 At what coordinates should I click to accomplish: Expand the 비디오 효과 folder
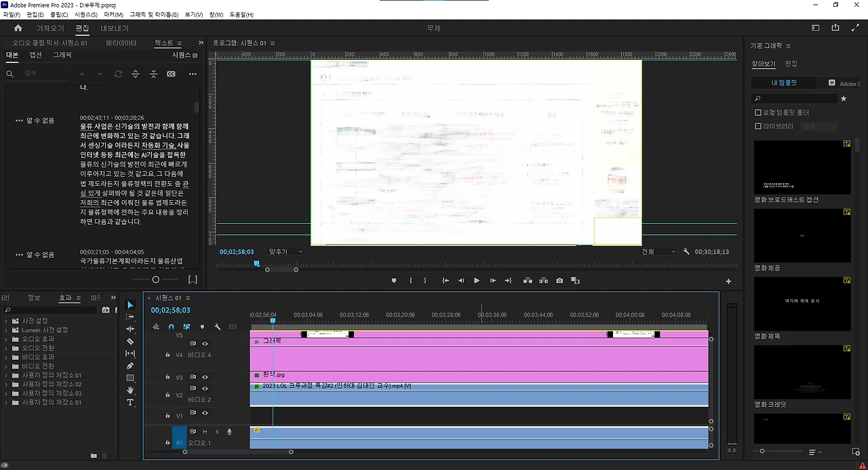pyautogui.click(x=7, y=357)
